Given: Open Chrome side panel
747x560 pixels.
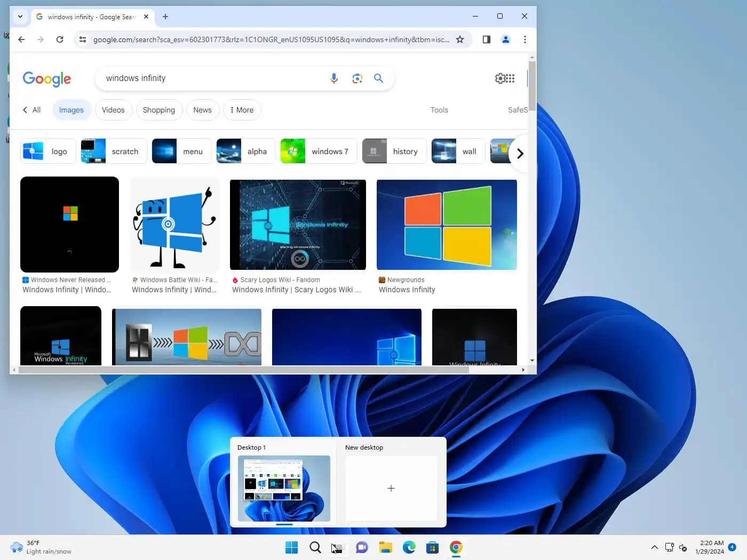Looking at the screenshot, I should pos(487,39).
